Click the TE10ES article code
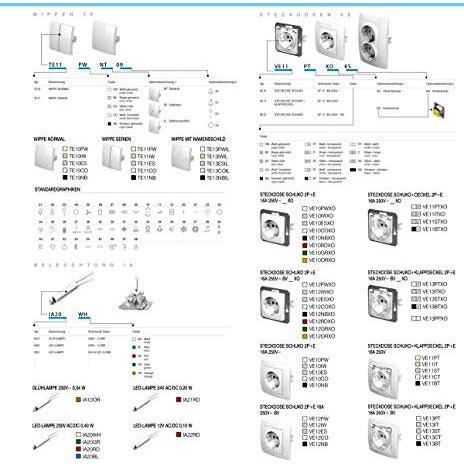 tap(78, 163)
